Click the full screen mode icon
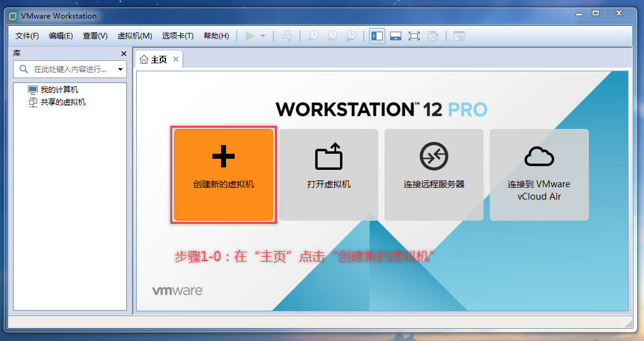Viewport: 644px width, 341px height. tap(414, 36)
